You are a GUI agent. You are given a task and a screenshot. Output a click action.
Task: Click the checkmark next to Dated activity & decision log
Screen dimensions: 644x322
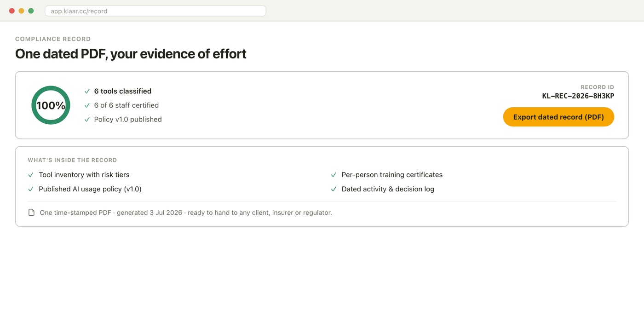333,189
